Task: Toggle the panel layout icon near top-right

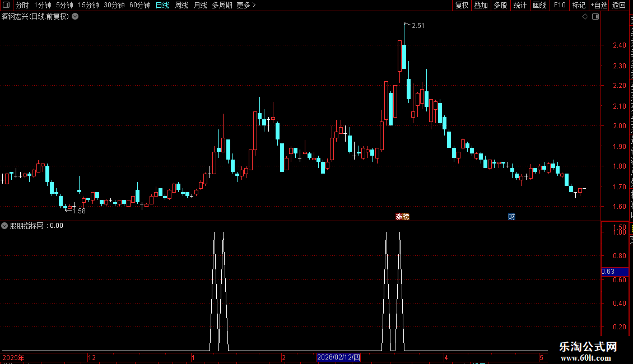Action: [x=595, y=17]
